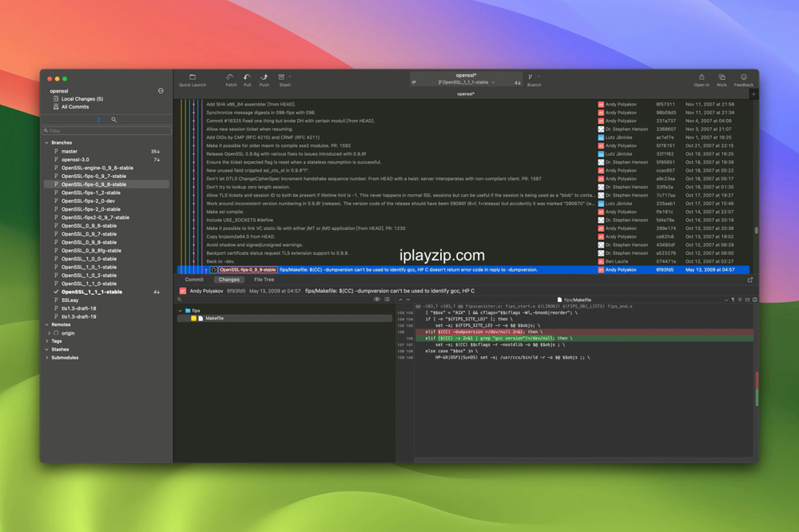Switch to the Commit tab
The image size is (799, 532).
[194, 280]
